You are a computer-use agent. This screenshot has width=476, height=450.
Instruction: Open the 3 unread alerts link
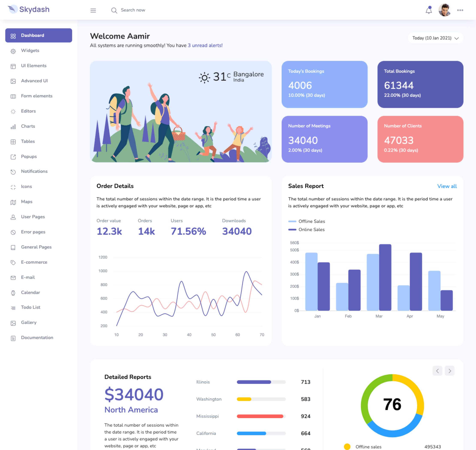click(x=205, y=45)
